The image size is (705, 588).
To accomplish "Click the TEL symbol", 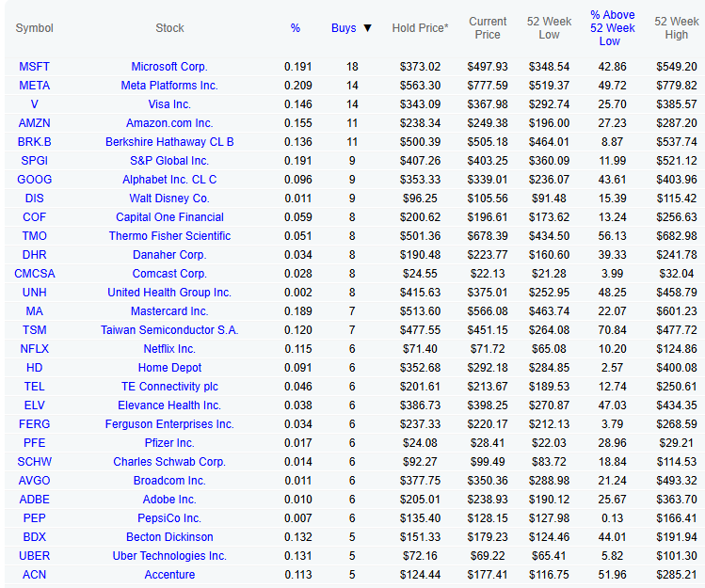I will (34, 387).
